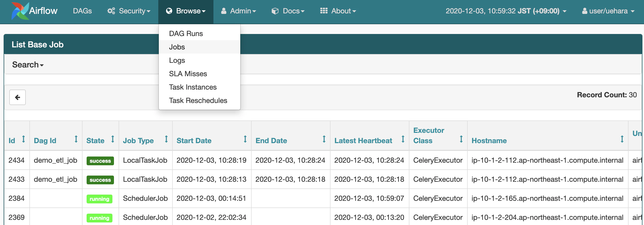644x225 pixels.
Task: Sort by Executor Class column arrows
Action: click(461, 139)
